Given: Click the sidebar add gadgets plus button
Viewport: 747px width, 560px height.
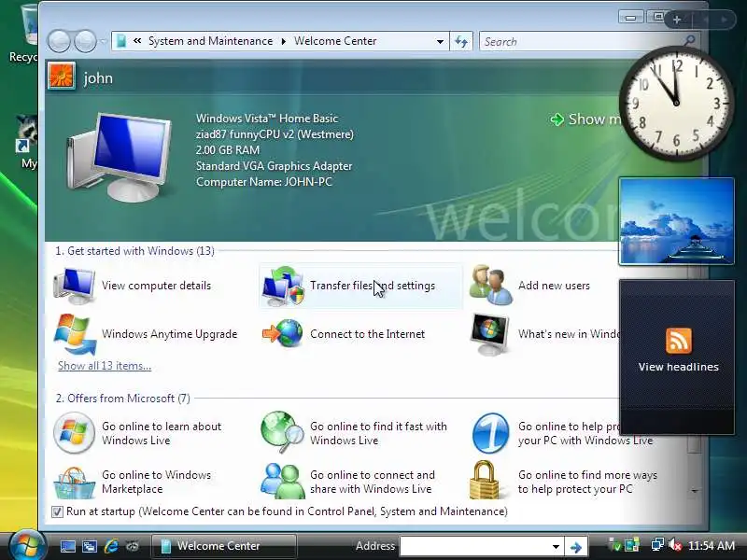Looking at the screenshot, I should [677, 20].
